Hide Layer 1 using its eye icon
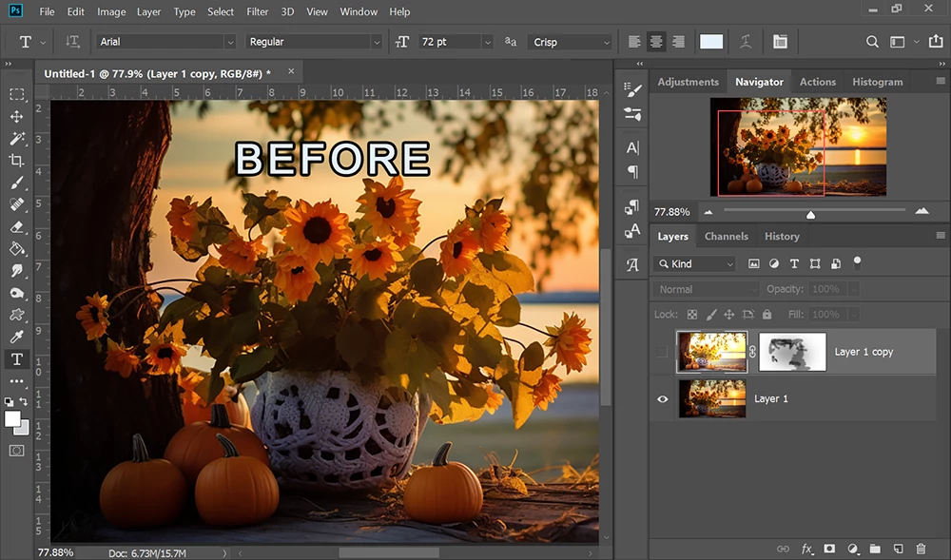This screenshot has height=560, width=951. (663, 399)
